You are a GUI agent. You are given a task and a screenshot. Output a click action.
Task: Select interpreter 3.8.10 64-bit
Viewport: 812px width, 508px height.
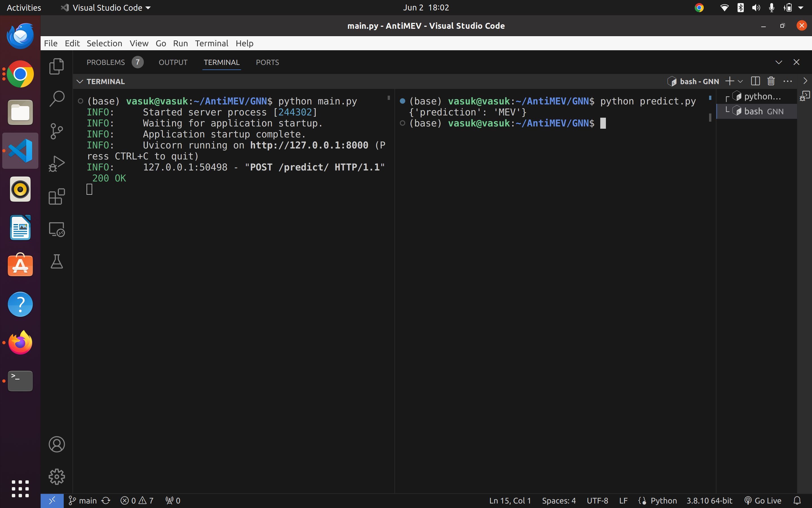pos(709,501)
